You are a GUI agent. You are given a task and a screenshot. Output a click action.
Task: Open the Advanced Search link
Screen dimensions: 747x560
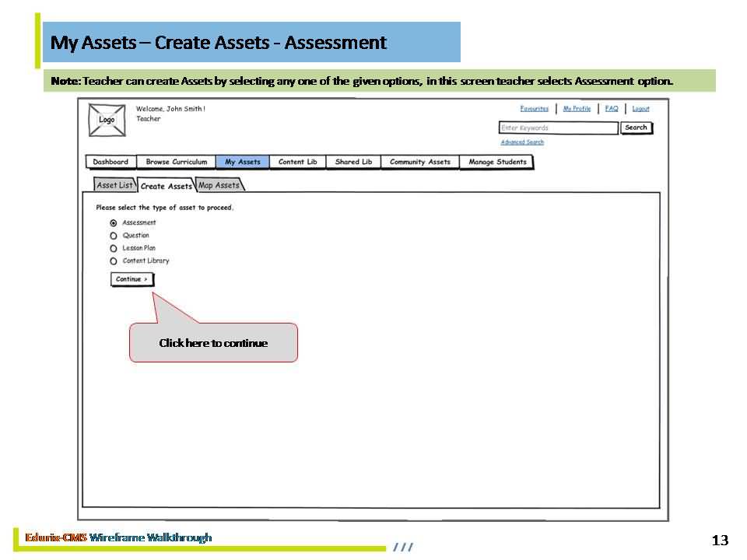coord(522,142)
